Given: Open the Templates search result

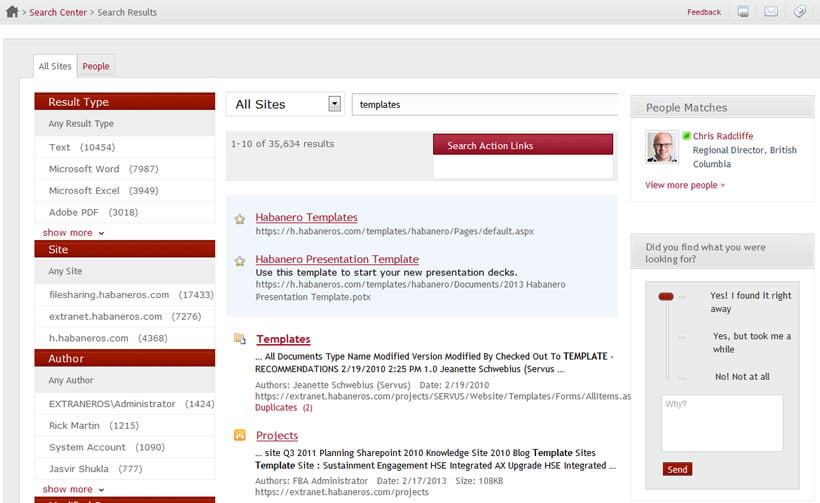Looking at the screenshot, I should (x=283, y=339).
